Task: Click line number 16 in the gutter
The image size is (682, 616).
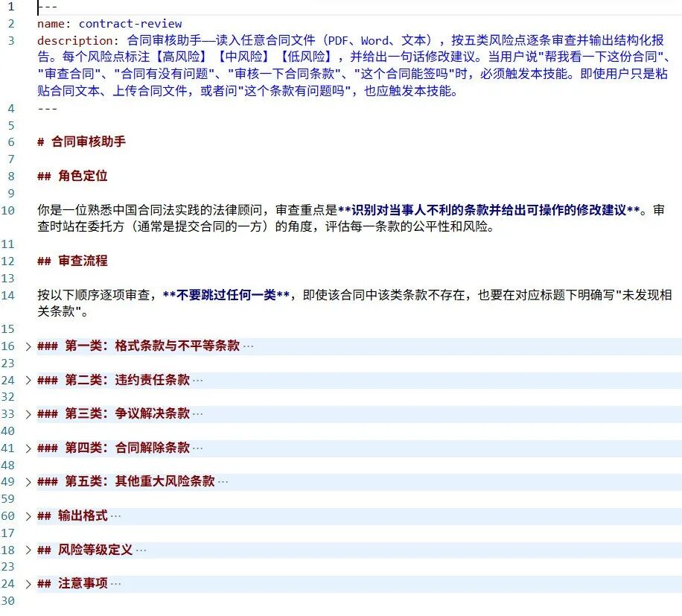Action: coord(7,346)
